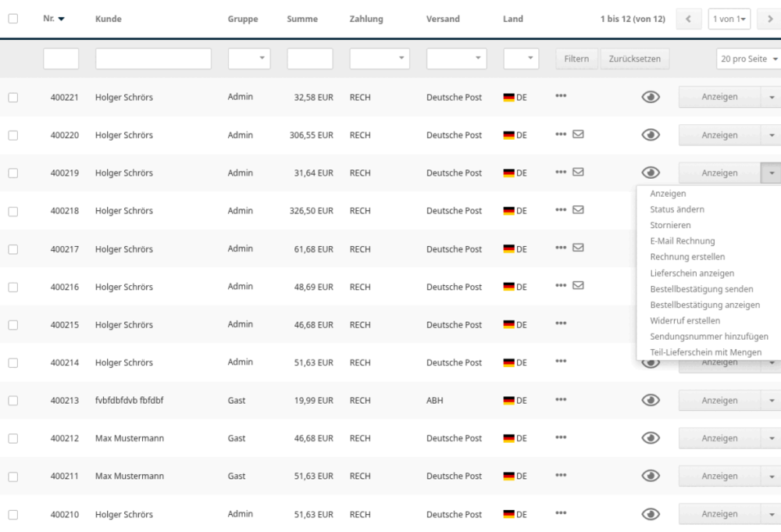Open the Zahlung filter dropdown
The width and height of the screenshot is (781, 532).
coord(380,59)
